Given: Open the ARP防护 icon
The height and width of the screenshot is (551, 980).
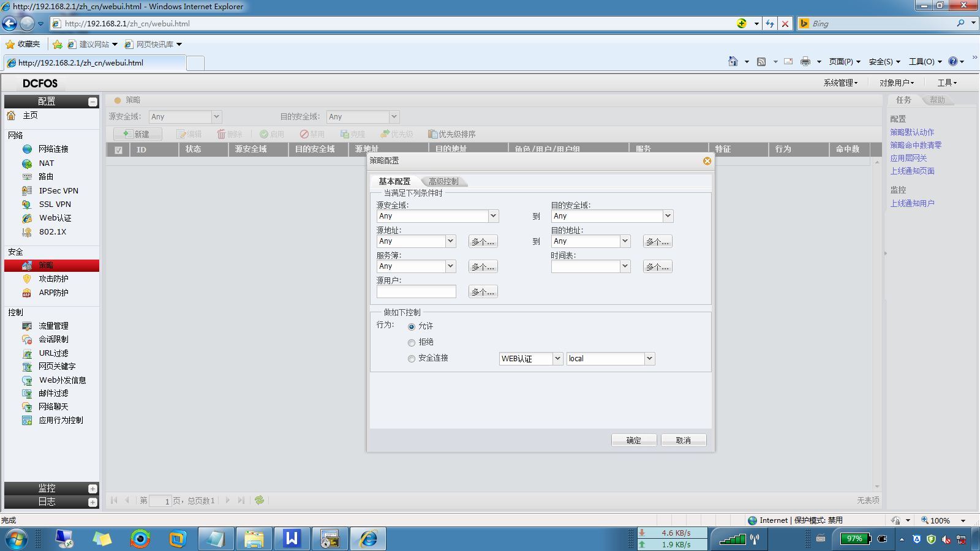Looking at the screenshot, I should 27,293.
